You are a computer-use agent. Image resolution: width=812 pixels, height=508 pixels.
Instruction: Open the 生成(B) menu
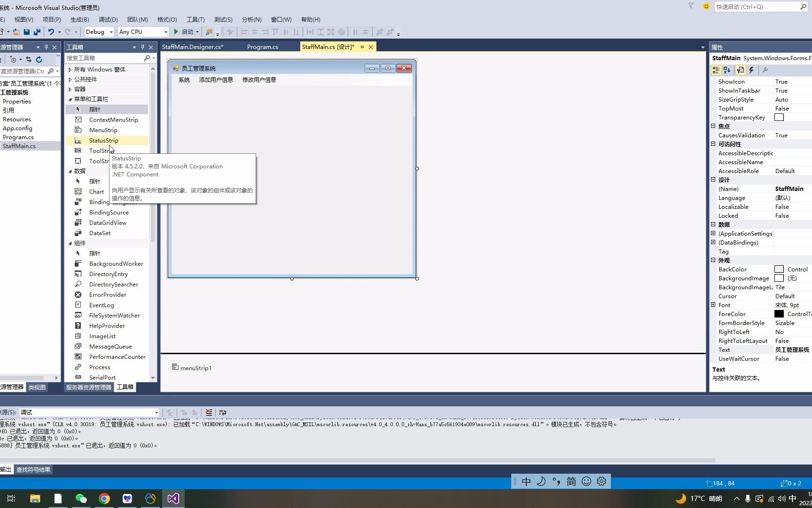coord(79,19)
